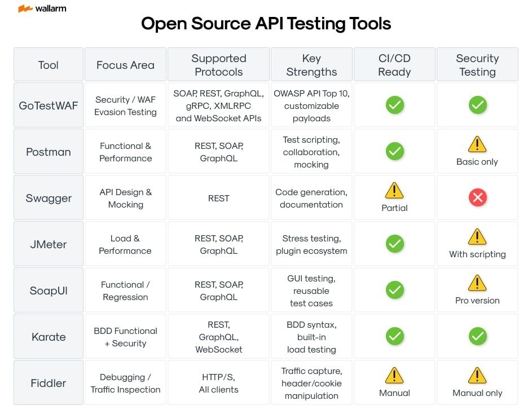This screenshot has height=414, width=532.
Task: Select the "Pro version" label for SoapUI
Action: [477, 300]
